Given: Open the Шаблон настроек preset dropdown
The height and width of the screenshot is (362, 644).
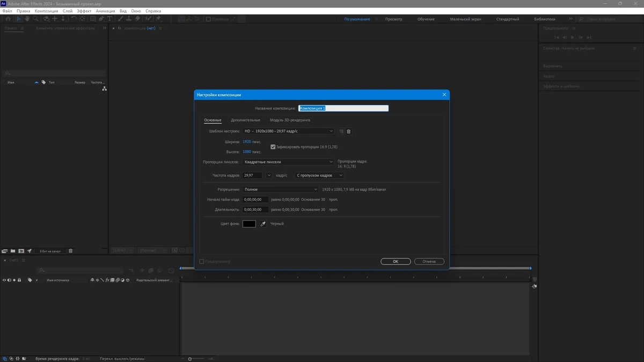Looking at the screenshot, I should coord(288,131).
